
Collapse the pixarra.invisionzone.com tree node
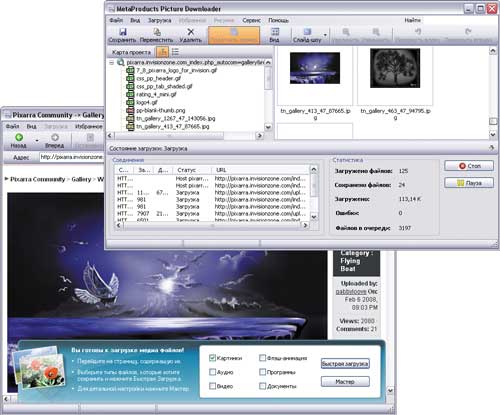coord(112,62)
